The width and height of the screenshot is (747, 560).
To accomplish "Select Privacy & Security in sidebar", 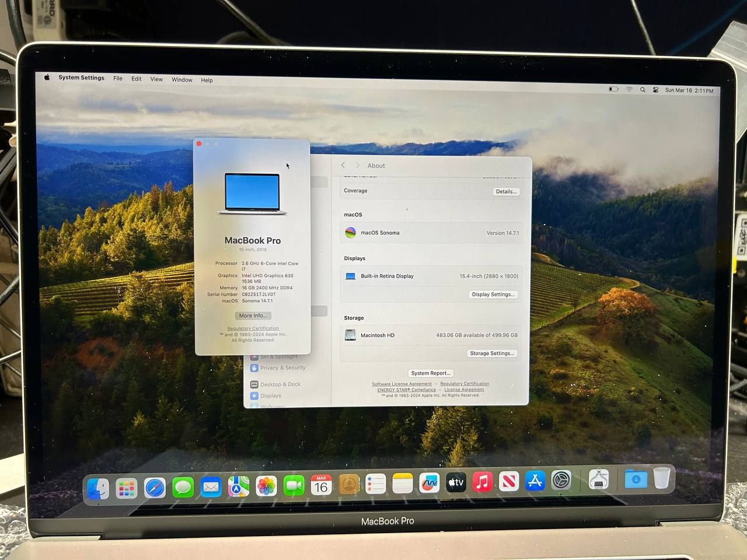I will (x=278, y=368).
